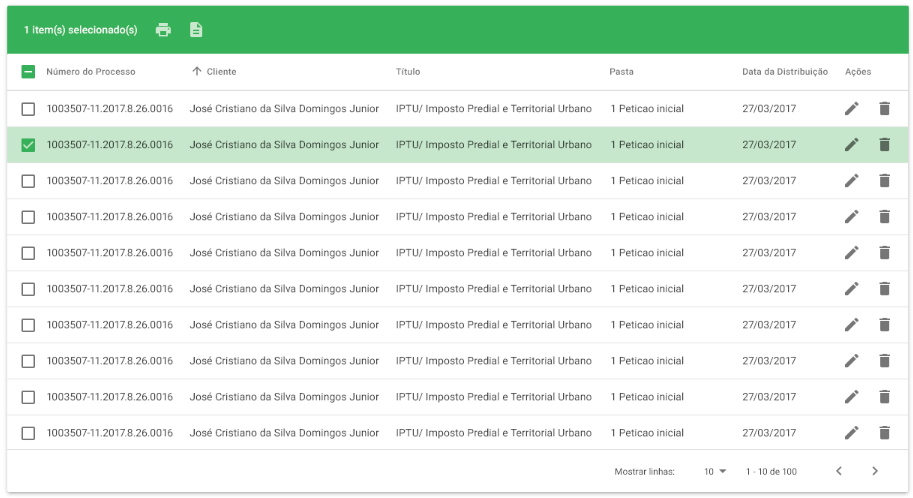Click the Título column header

[x=408, y=72]
